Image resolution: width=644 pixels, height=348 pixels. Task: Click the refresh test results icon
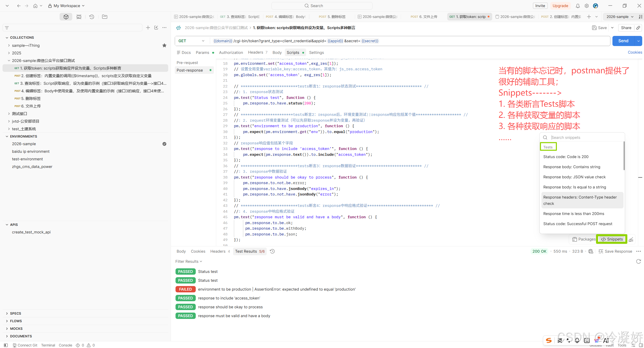pos(638,262)
